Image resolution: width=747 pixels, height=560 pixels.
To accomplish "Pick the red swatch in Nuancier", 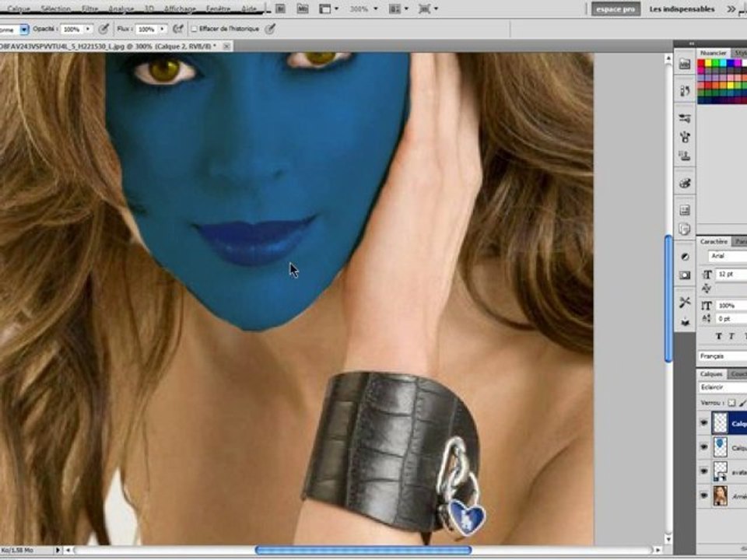I will click(701, 63).
